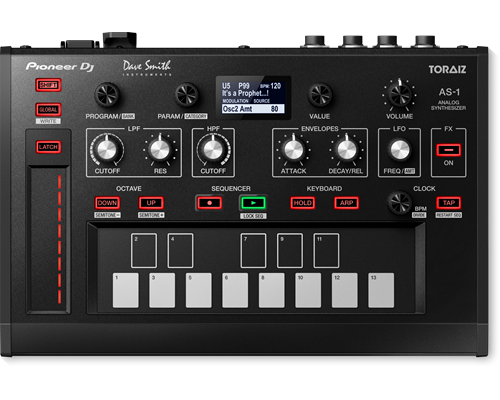Click the LPF CUTOFF knob
The image size is (500, 400).
[107, 149]
